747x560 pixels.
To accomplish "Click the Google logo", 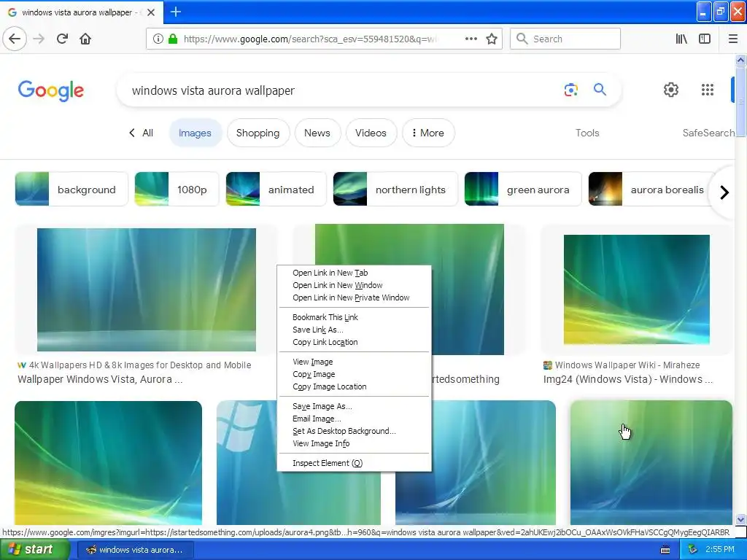I will tap(51, 90).
